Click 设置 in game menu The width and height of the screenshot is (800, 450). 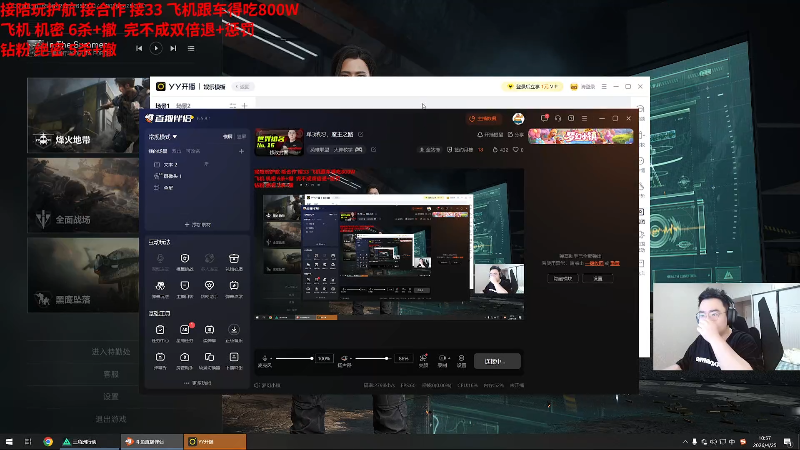(111, 396)
